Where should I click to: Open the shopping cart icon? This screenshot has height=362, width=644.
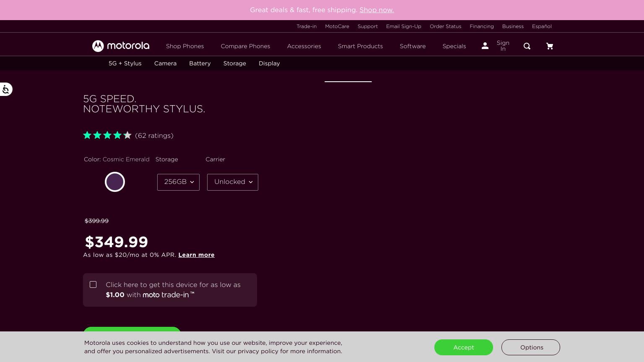pos(550,46)
